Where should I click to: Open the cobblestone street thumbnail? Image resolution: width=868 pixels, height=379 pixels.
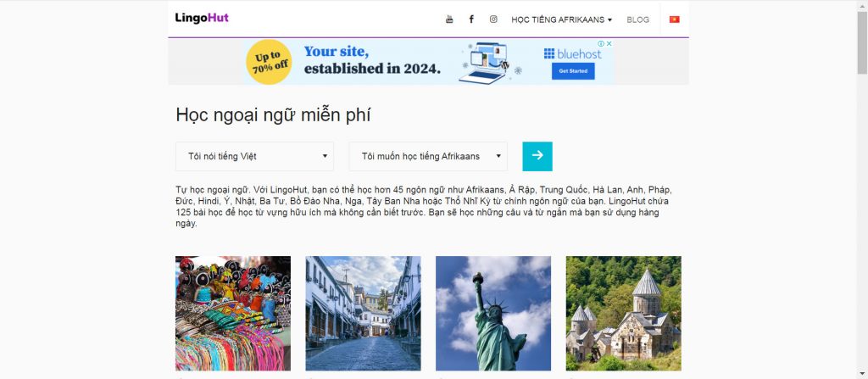point(363,313)
